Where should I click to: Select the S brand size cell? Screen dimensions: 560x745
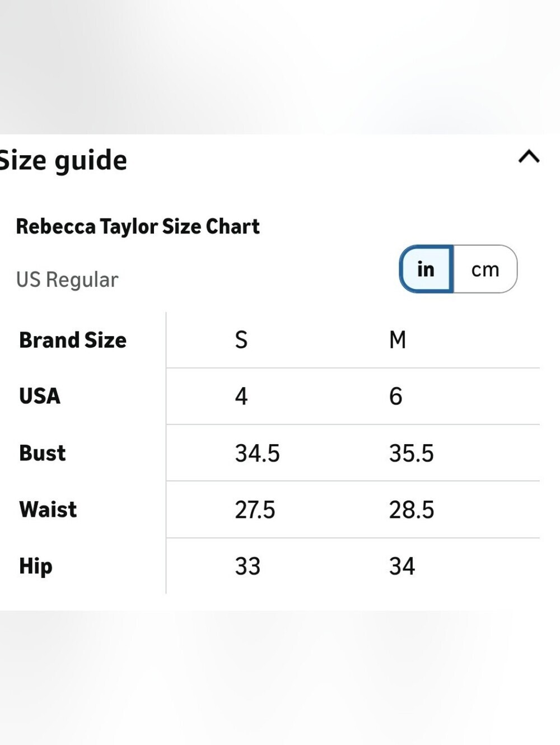click(x=241, y=340)
